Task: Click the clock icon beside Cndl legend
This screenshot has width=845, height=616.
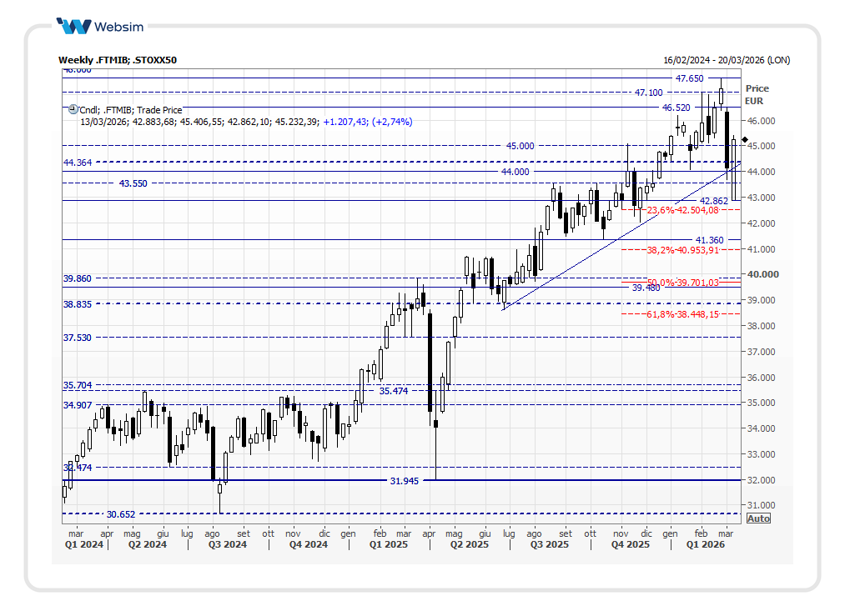Action: tap(72, 108)
